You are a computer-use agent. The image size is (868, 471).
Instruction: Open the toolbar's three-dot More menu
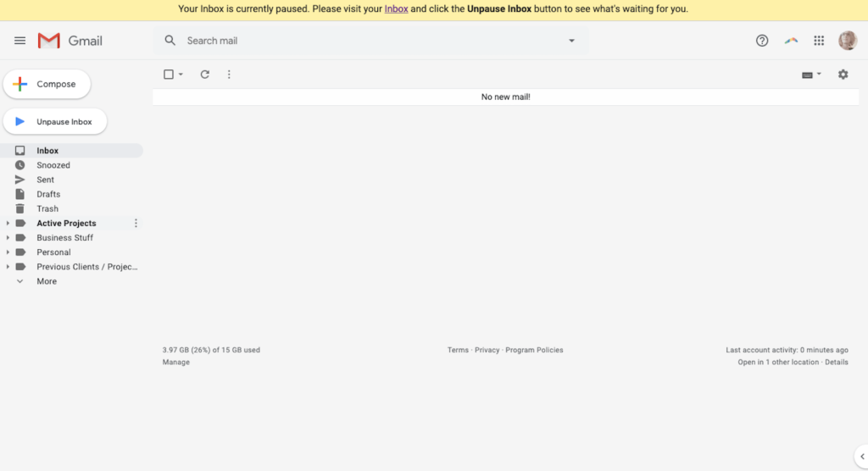(229, 75)
